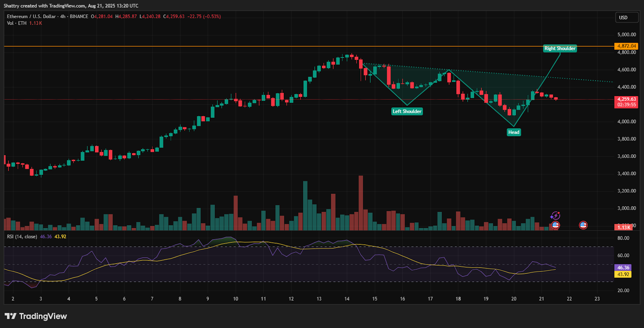The height and width of the screenshot is (328, 644).
Task: Select the RSI (14, close) indicator legend
Action: pyautogui.click(x=22, y=237)
